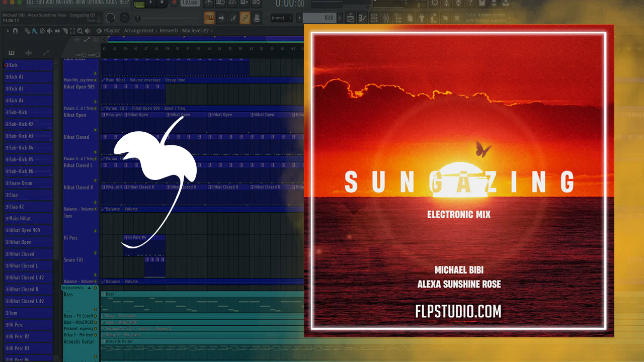This screenshot has width=644, height=362.
Task: Toggle typing keyboard to piano button
Action: point(209,18)
